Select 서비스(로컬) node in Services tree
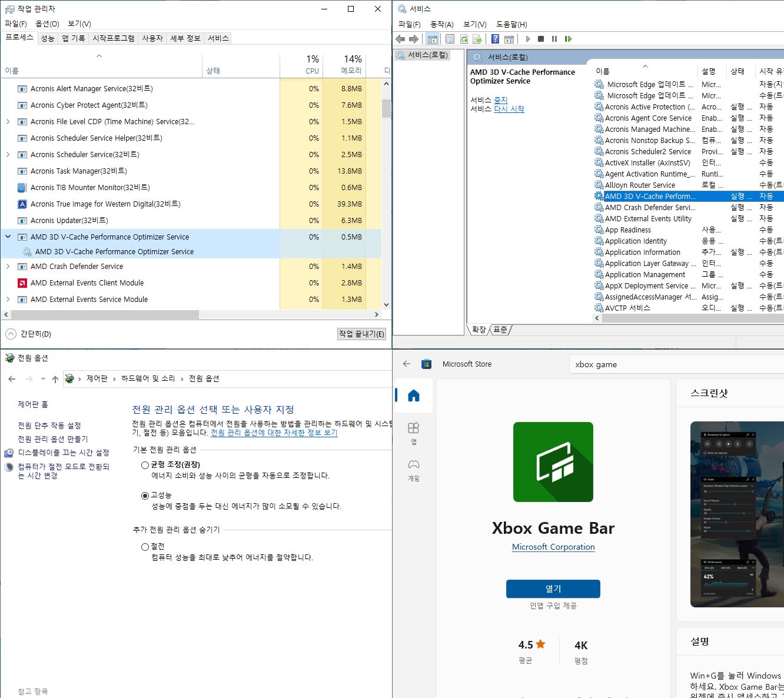784x698 pixels. (422, 55)
